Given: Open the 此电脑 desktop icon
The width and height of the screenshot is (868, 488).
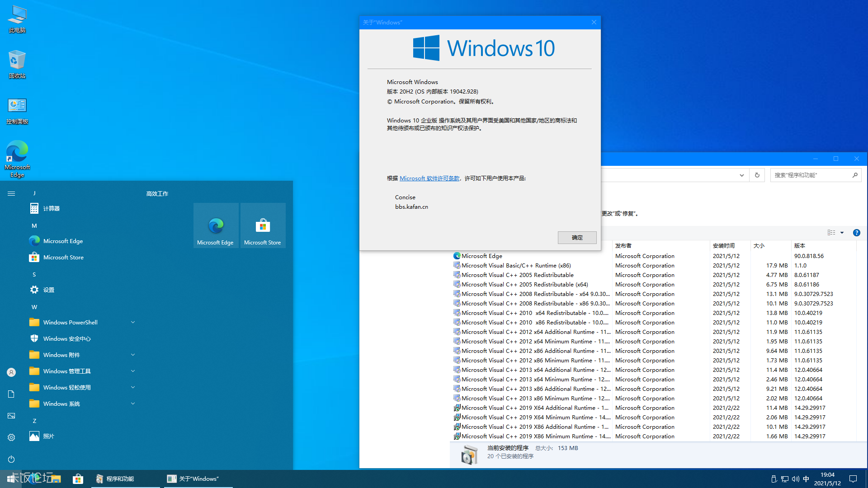Looking at the screenshot, I should (17, 19).
